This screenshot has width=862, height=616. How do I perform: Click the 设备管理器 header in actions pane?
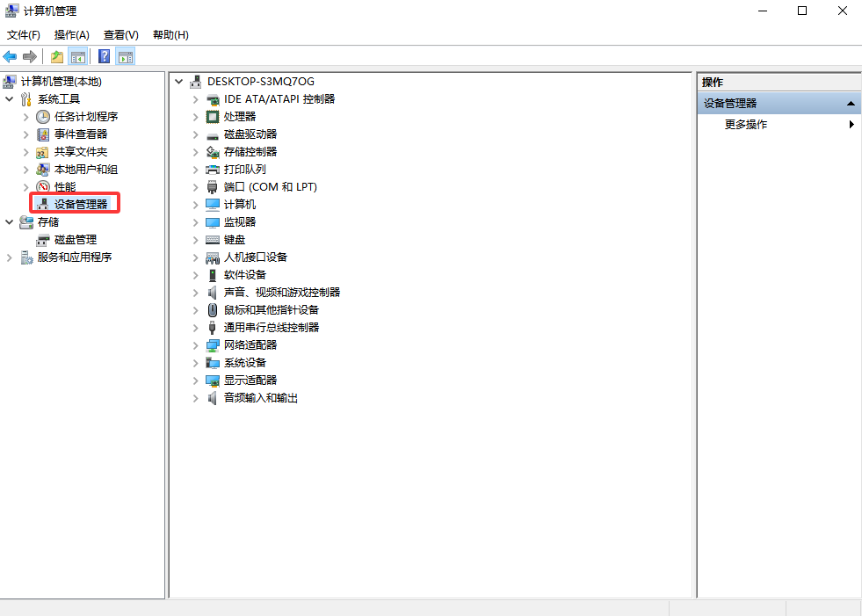click(x=779, y=104)
